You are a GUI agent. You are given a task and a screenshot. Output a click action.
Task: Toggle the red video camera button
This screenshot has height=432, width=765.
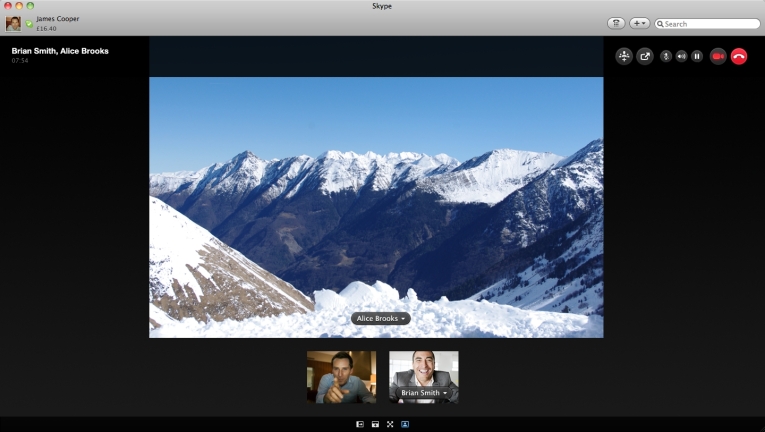pos(718,56)
